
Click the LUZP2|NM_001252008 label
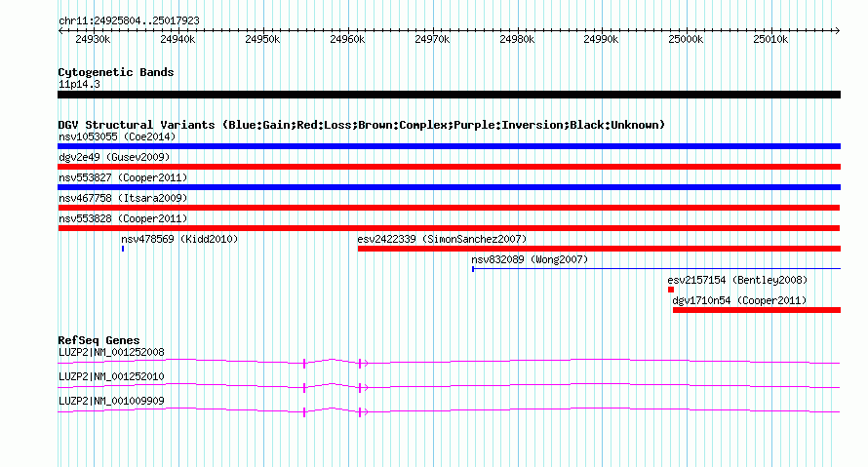click(x=111, y=353)
